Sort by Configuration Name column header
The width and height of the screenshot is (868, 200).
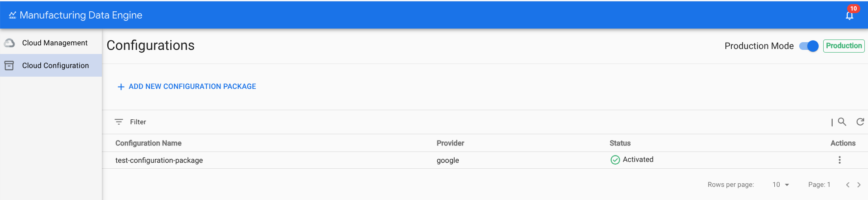point(149,143)
